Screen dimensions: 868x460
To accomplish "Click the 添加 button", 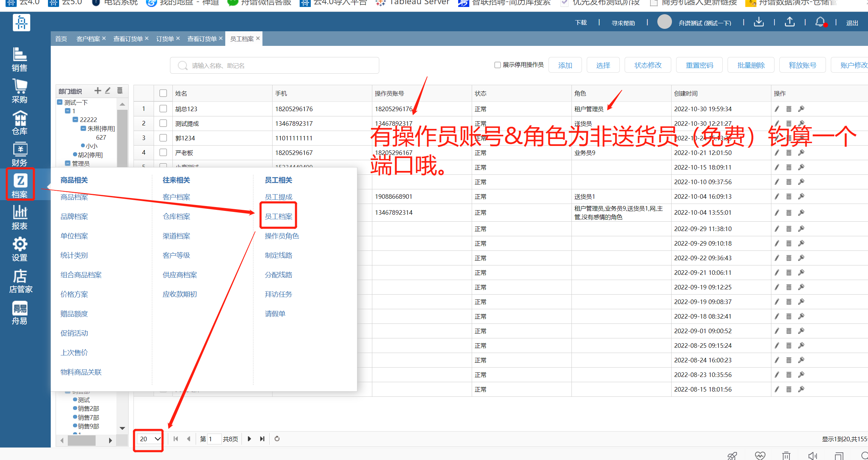I will pyautogui.click(x=565, y=65).
